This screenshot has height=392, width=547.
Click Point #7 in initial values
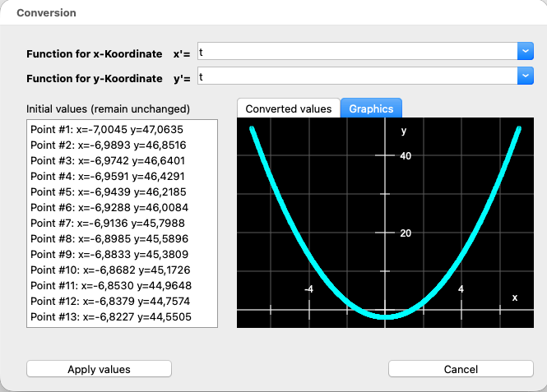pyautogui.click(x=106, y=223)
